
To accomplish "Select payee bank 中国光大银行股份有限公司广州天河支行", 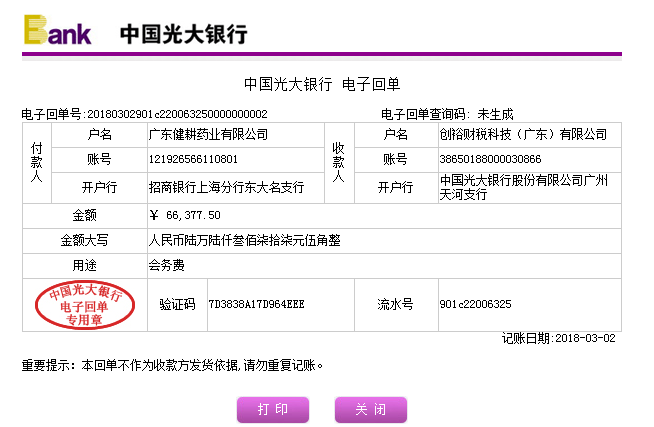I will [x=524, y=188].
